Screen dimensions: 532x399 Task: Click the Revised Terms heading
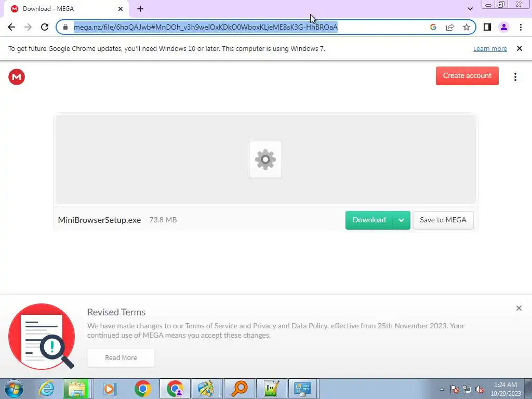click(116, 312)
